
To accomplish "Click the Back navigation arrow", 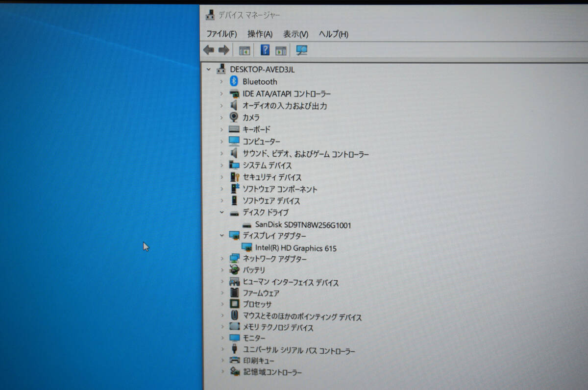I will 209,49.
